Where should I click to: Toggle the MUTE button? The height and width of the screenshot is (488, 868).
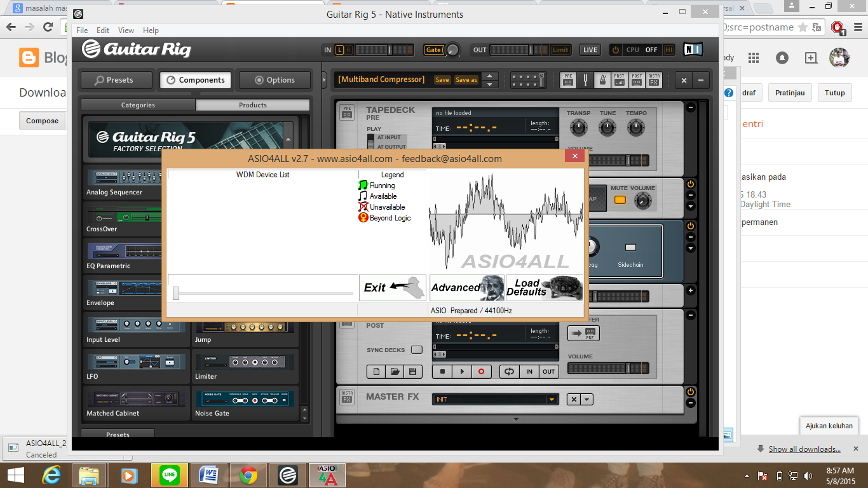pyautogui.click(x=620, y=200)
